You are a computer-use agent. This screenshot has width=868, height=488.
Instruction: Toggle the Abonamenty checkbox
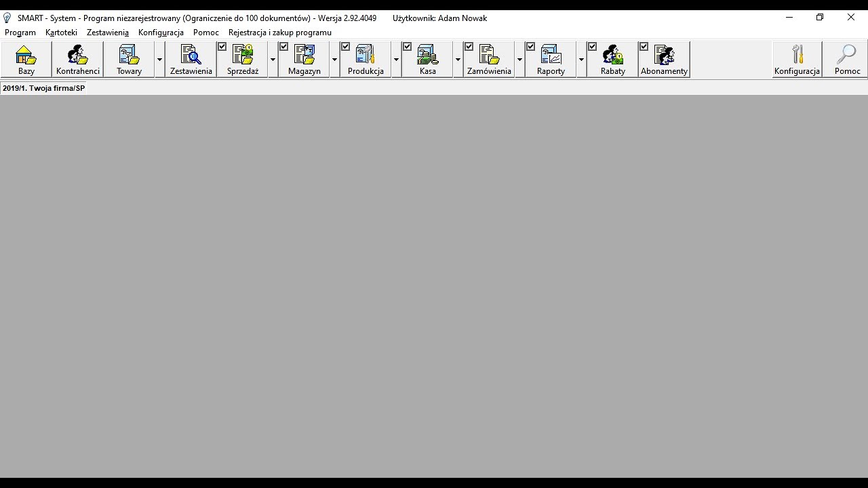pyautogui.click(x=644, y=47)
